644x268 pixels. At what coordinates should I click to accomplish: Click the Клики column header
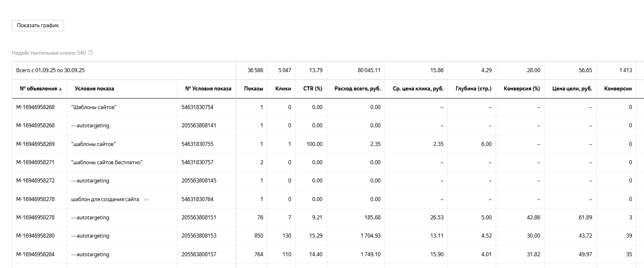coord(283,89)
